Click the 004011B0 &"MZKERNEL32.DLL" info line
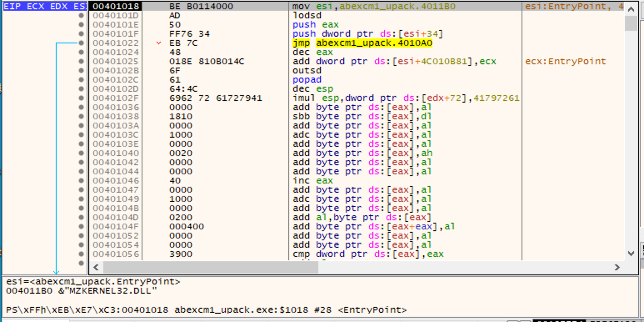This screenshot has width=644, height=322. tap(82, 291)
